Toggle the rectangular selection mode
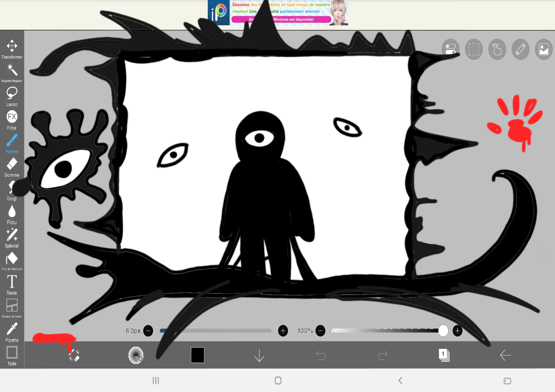Viewport: 555px width, 392px height. 474,49
